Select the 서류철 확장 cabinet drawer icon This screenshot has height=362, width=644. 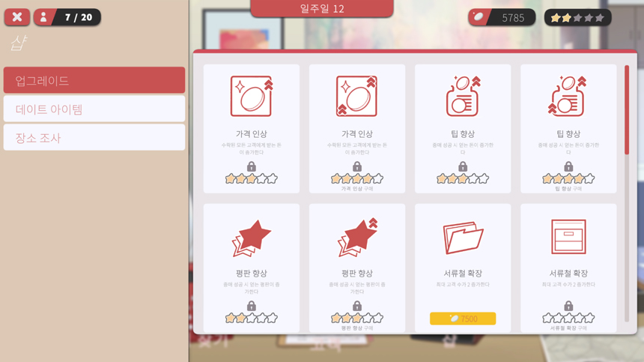coord(568,237)
